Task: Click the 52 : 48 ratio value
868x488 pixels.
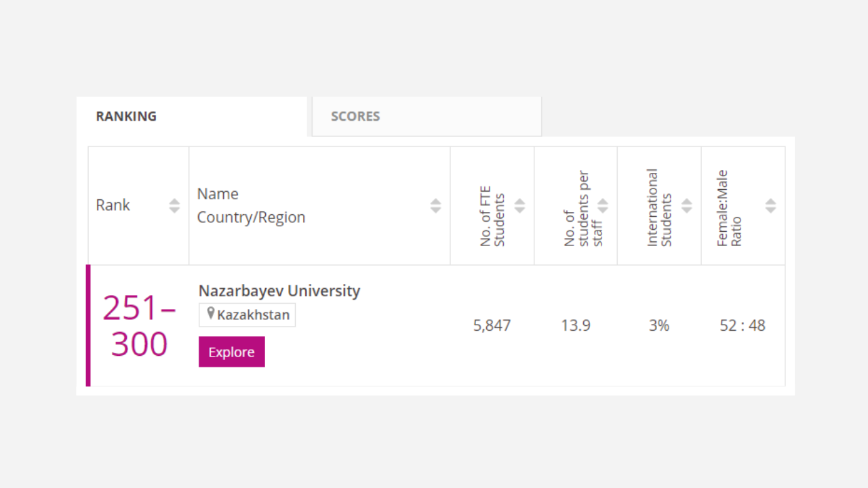Action: [743, 325]
